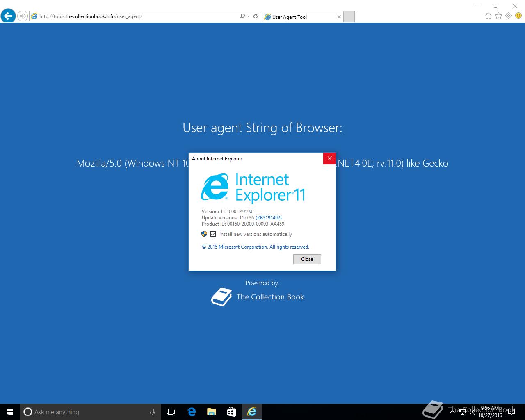Screen dimensions: 525x420
Task: Click the Product ID text line
Action: tap(243, 224)
